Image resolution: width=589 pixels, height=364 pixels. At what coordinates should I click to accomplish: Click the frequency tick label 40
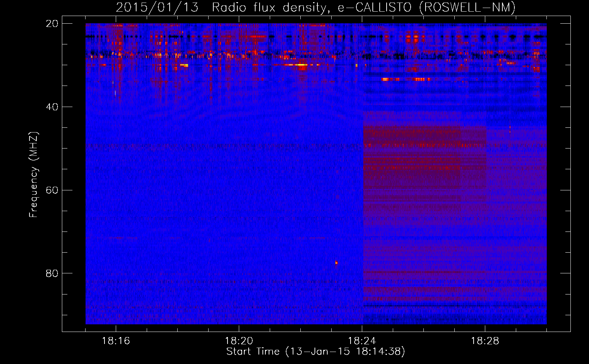[52, 107]
